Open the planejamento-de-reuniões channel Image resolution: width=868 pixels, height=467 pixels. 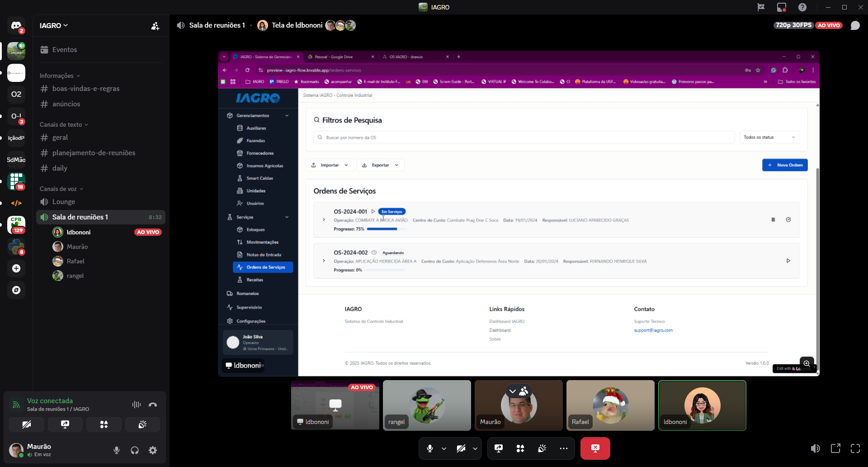click(101, 153)
